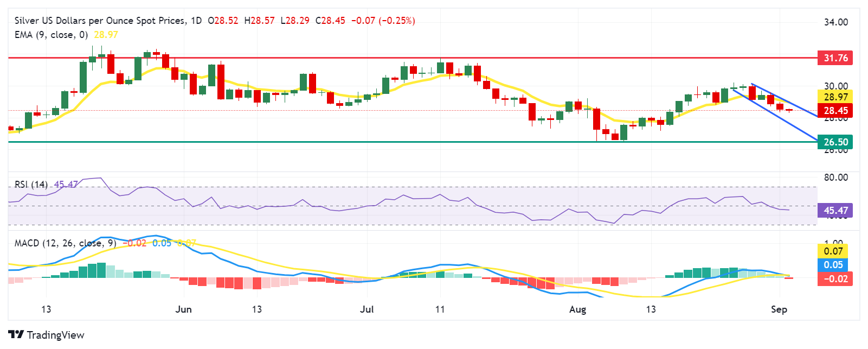868x349 pixels.
Task: Click the Jul date marker on time axis
Action: pyautogui.click(x=367, y=309)
